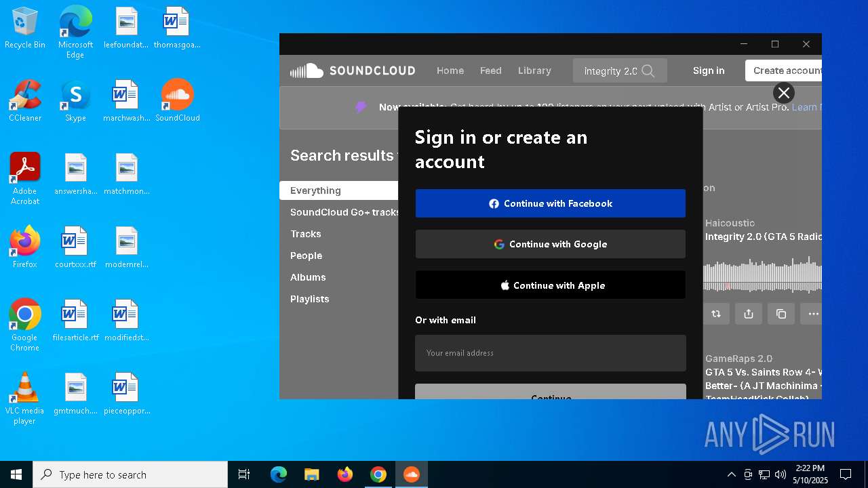Viewport: 868px width, 488px height.
Task: Select the SoundCloud desktop shortcut
Action: (178, 101)
